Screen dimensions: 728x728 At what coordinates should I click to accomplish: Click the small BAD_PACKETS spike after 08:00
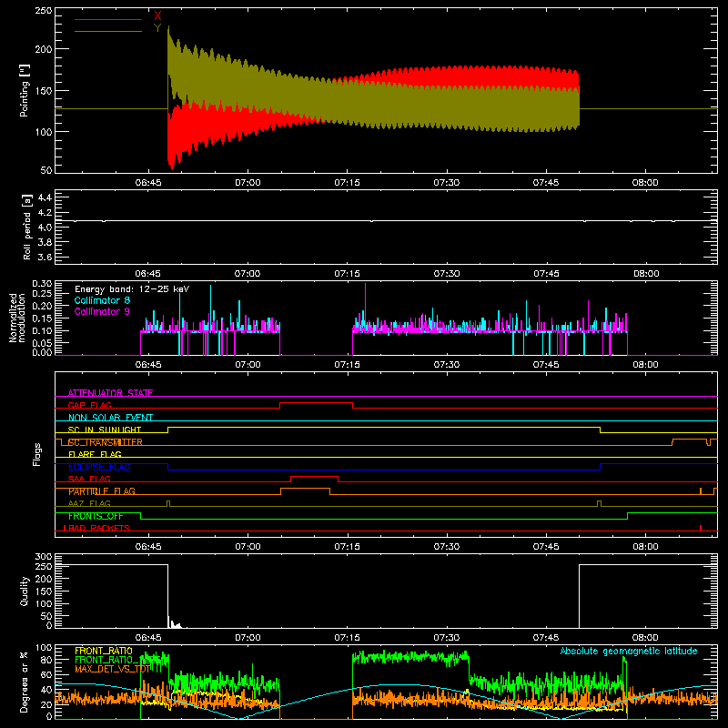(701, 528)
